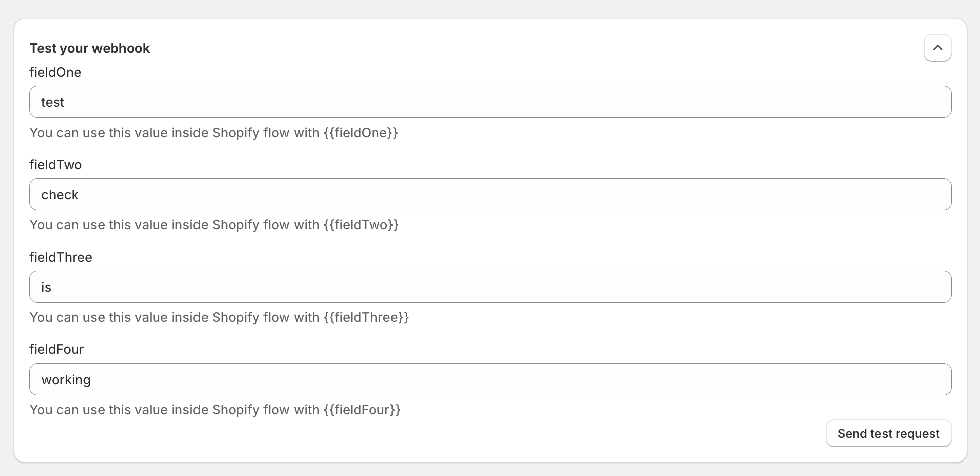Click the fieldFour label
Screen dimensions: 980x476
click(x=57, y=349)
